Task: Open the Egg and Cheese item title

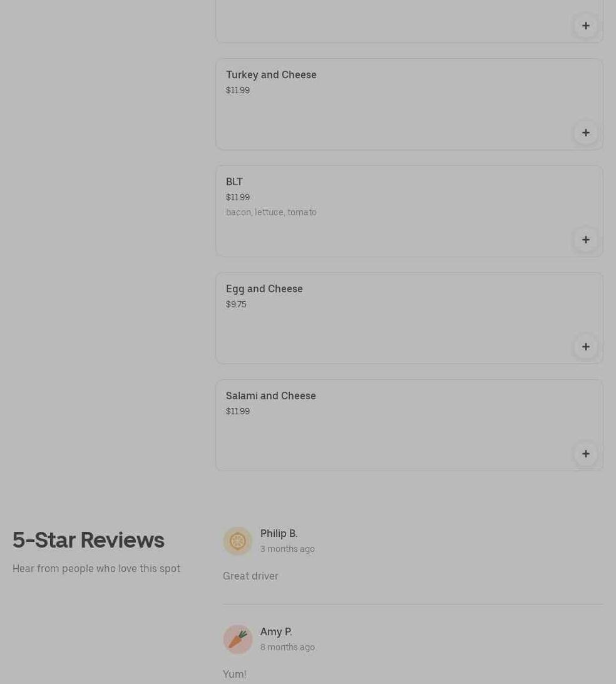Action: pyautogui.click(x=264, y=288)
